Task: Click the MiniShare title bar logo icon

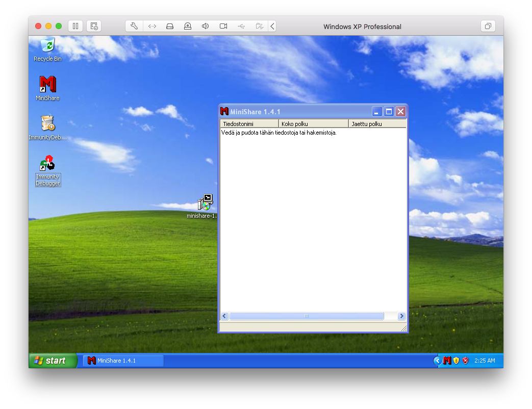Action: (224, 111)
